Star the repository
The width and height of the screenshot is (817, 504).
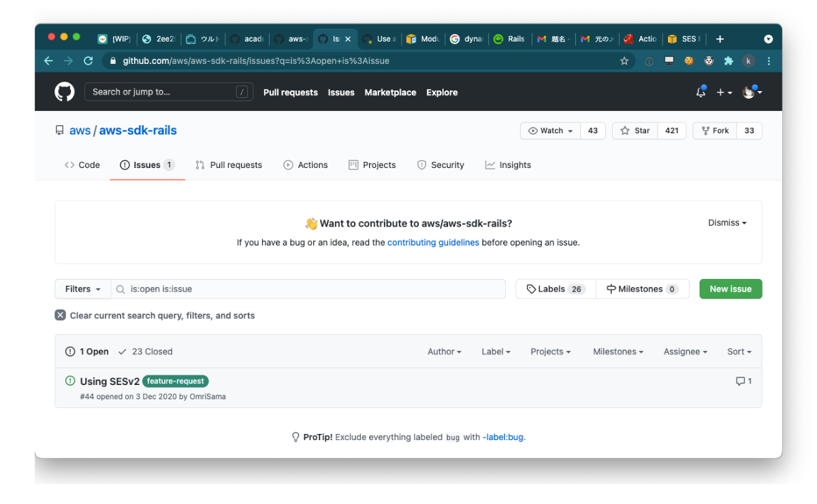(x=635, y=131)
